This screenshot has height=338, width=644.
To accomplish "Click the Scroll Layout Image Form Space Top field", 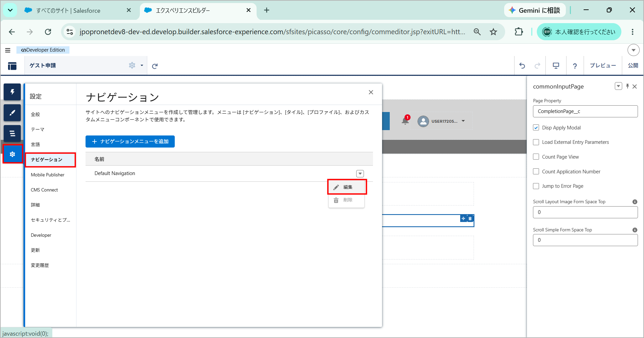I will point(585,212).
